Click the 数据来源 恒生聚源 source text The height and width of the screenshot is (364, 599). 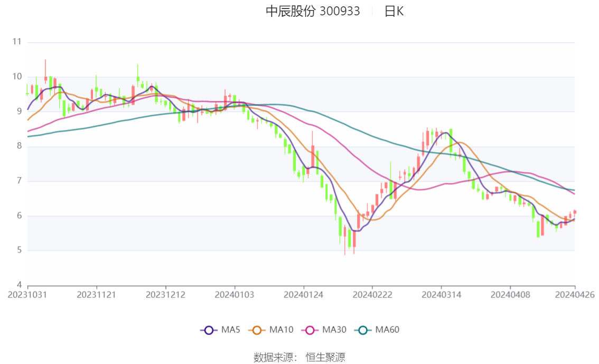299,358
